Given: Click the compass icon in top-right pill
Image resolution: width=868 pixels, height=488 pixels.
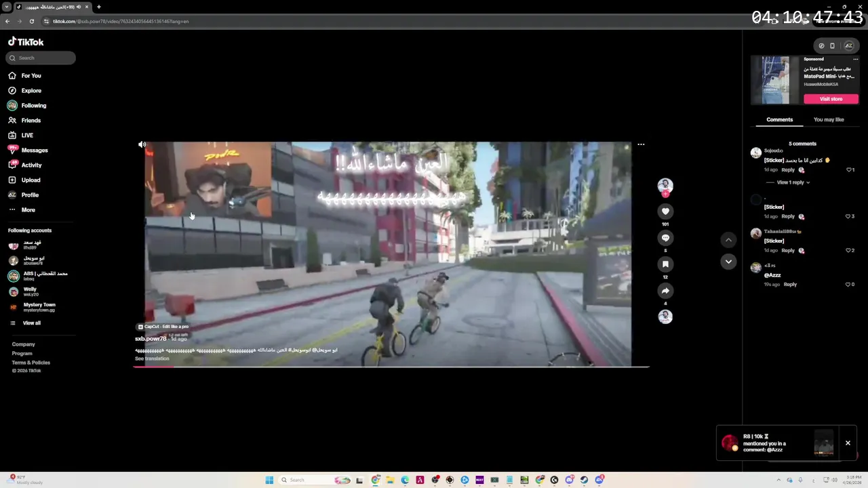Looking at the screenshot, I should tap(821, 45).
